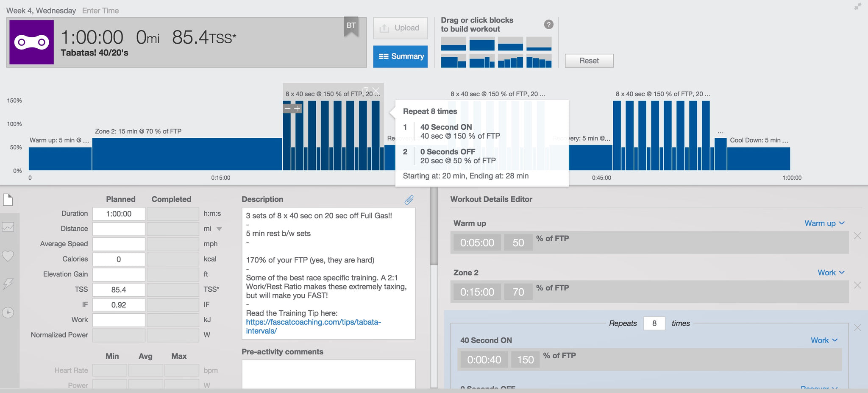Expand the distance unit mi dropdown

coord(219,229)
